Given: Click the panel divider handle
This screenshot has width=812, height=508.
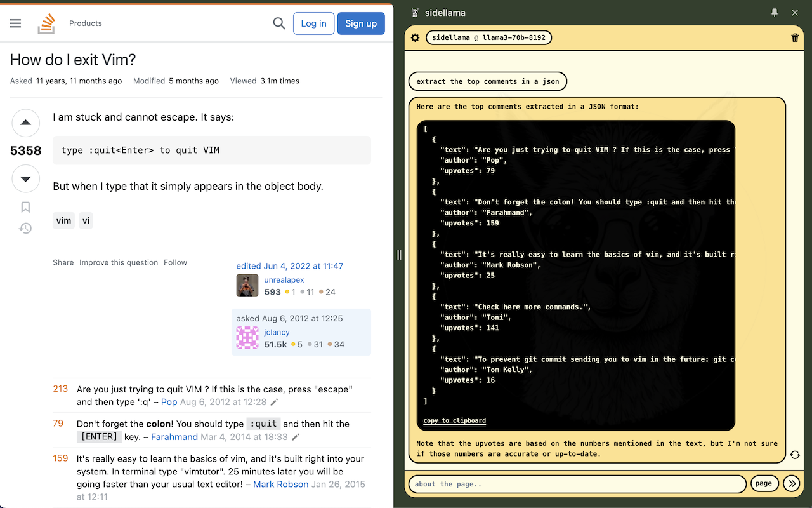Looking at the screenshot, I should coord(399,255).
